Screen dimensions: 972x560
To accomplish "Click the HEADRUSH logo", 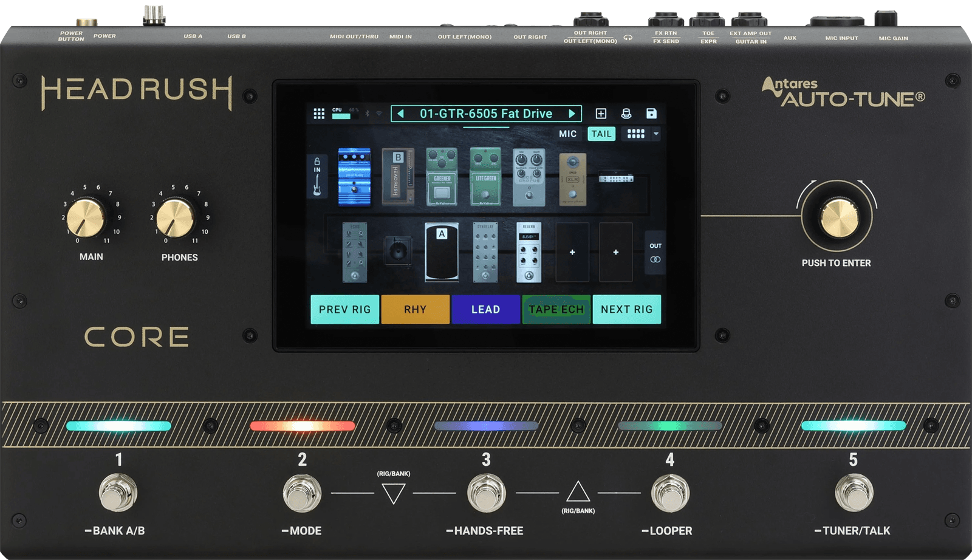I will 137,92.
